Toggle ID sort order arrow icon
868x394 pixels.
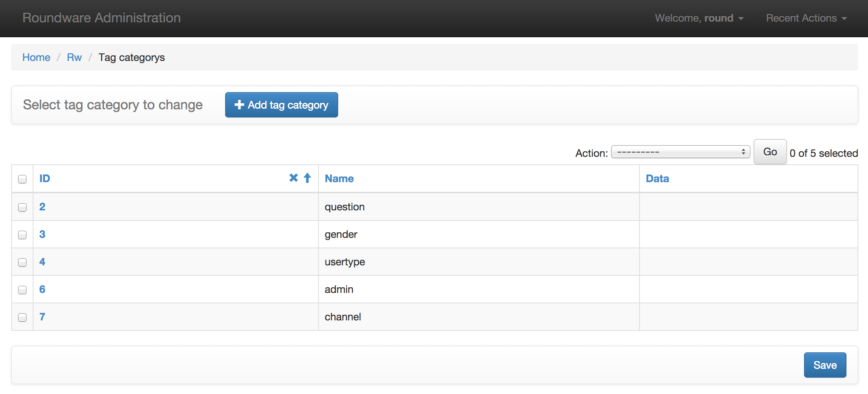307,178
